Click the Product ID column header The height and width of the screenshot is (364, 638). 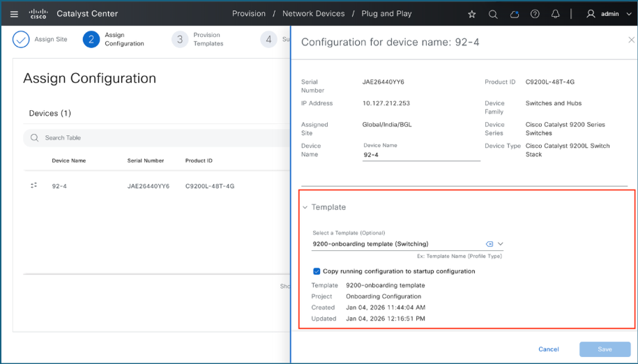[x=199, y=160]
